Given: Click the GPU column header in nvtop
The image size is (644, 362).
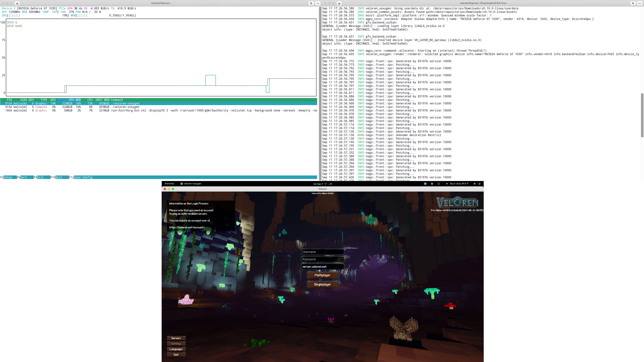Looking at the screenshot, I should 53,100.
